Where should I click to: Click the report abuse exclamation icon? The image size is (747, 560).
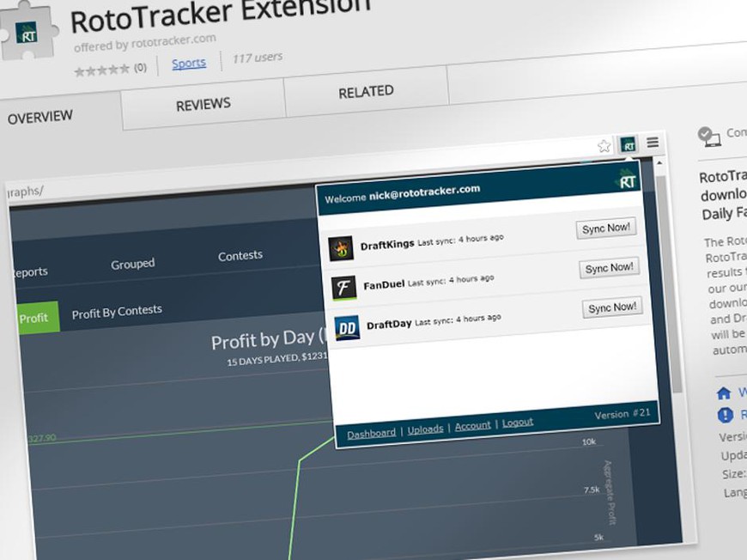point(725,415)
